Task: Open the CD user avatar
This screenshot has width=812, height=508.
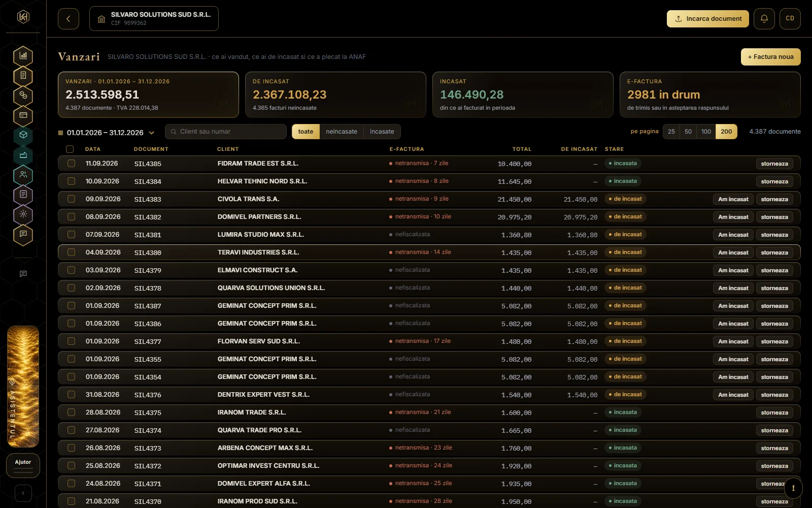Action: click(790, 19)
